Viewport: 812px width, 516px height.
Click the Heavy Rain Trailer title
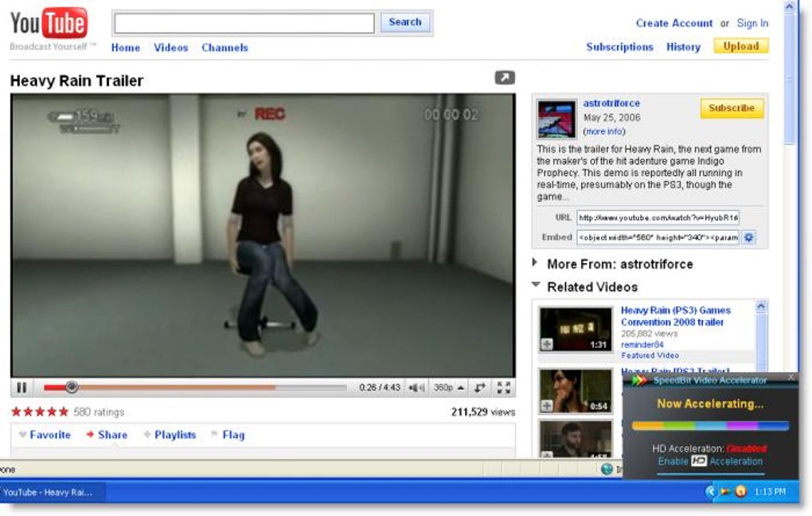[76, 80]
